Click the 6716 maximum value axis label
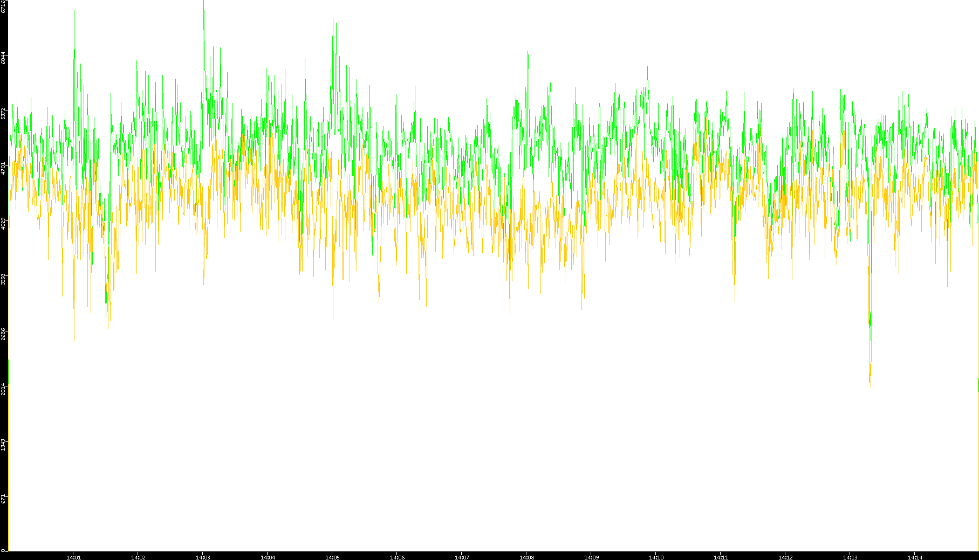Screen dimensions: 979x560 (x=4, y=6)
